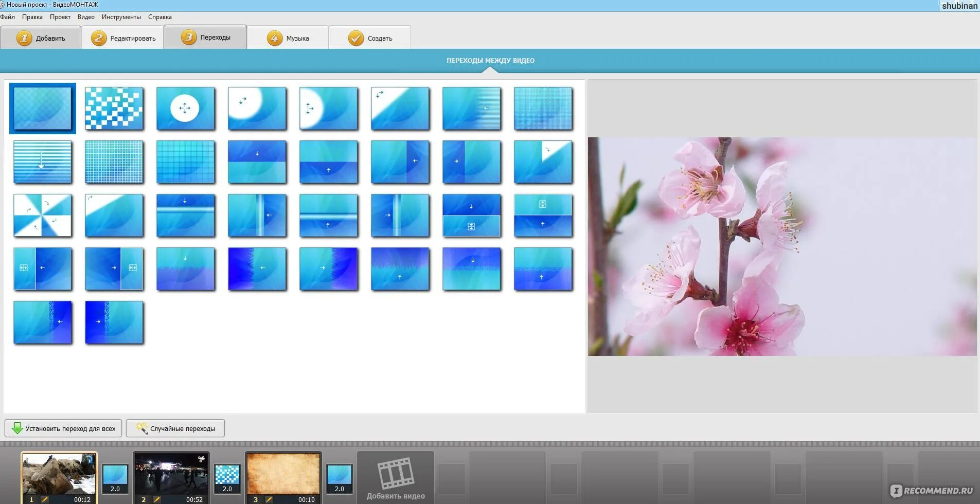
Task: Choose the checkerboard transition in the first row
Action: pos(114,109)
